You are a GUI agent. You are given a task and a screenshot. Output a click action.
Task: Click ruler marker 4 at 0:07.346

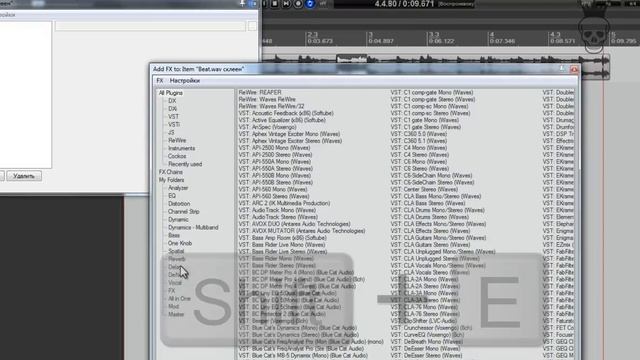(x=502, y=38)
